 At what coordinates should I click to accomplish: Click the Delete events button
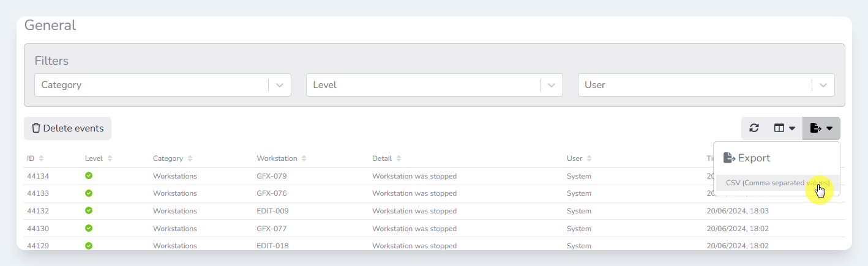tap(67, 128)
